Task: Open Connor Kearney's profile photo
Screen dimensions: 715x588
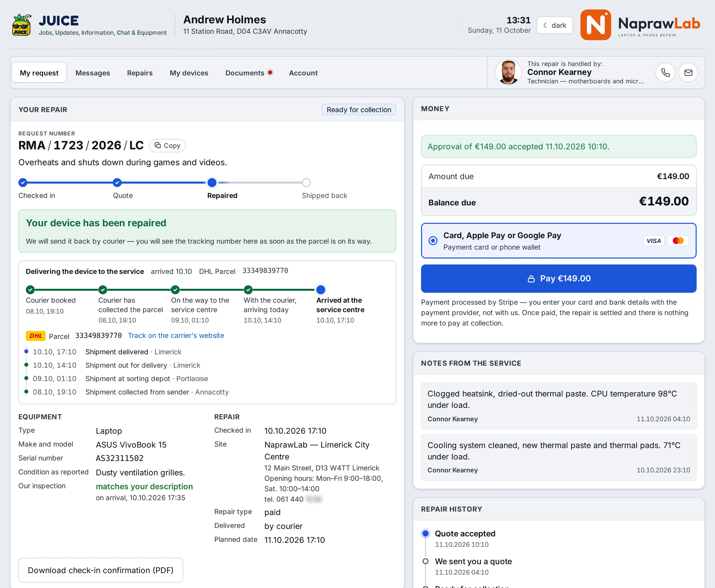Action: (508, 72)
